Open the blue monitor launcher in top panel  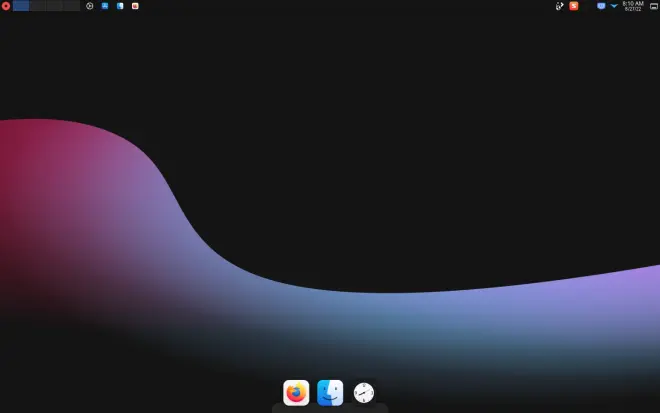[x=105, y=6]
